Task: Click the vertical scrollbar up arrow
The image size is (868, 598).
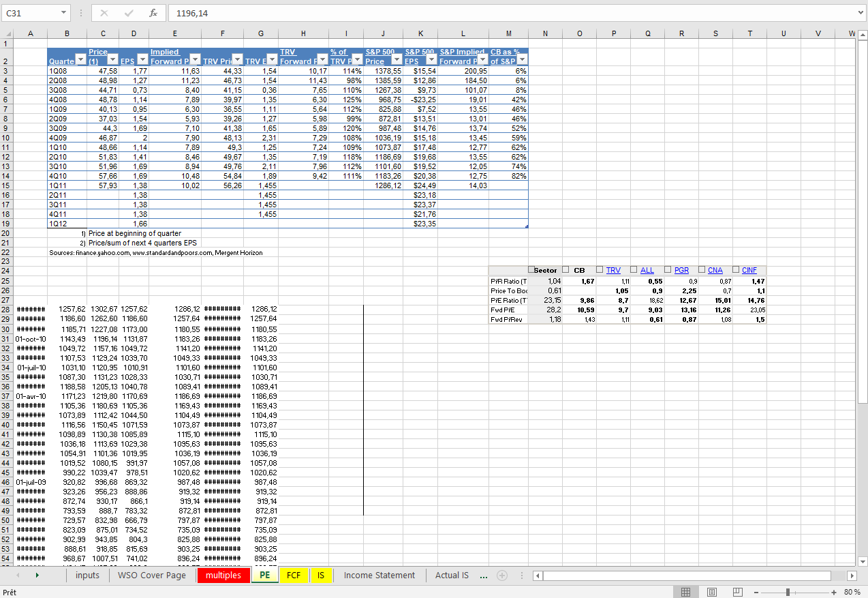Action: coord(862,34)
